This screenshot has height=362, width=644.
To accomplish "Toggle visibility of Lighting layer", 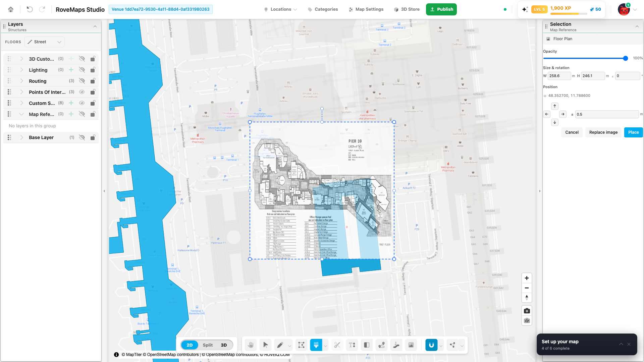I will (x=82, y=70).
